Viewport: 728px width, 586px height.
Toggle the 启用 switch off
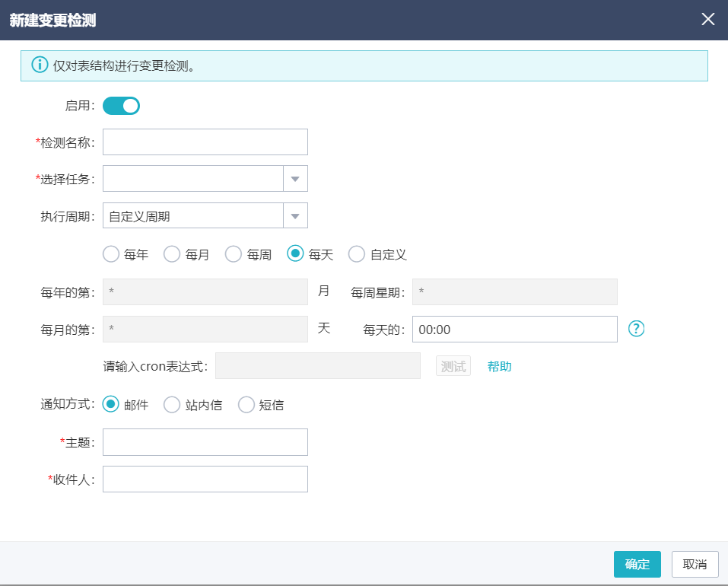click(x=121, y=106)
